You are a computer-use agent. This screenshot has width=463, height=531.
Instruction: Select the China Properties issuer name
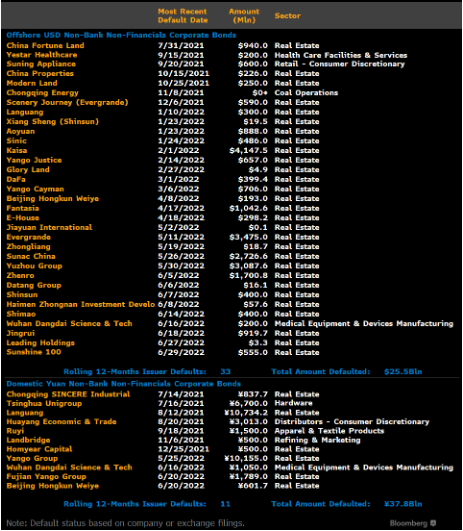(x=40, y=73)
